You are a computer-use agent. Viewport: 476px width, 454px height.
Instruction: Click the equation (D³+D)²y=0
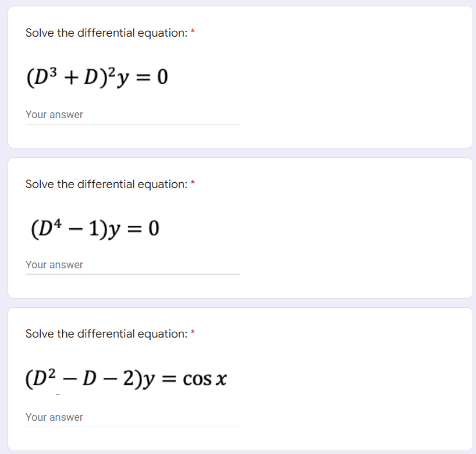(x=97, y=76)
